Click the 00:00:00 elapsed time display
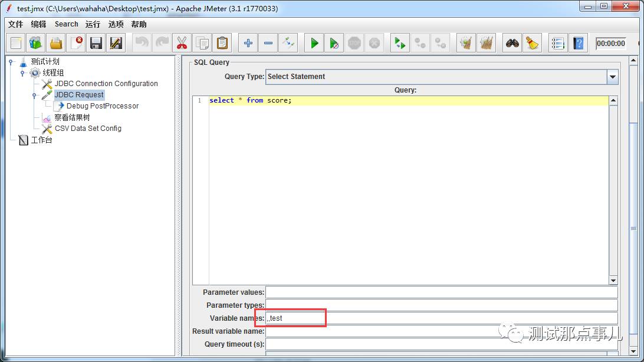 pos(611,44)
